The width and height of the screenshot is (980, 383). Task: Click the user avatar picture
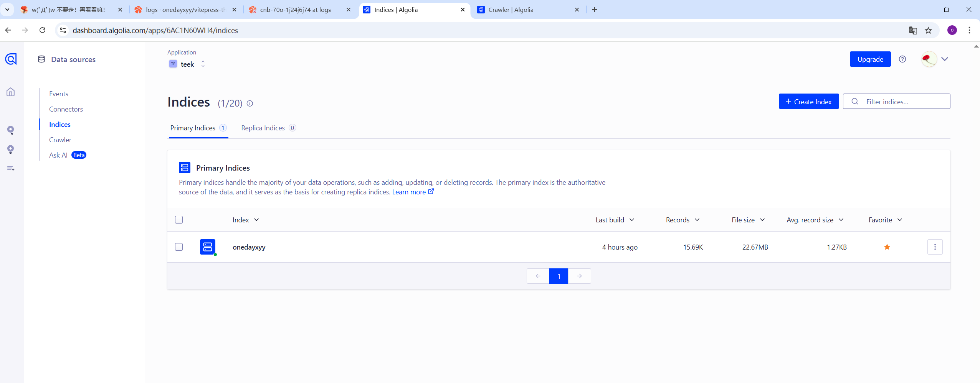click(x=929, y=59)
